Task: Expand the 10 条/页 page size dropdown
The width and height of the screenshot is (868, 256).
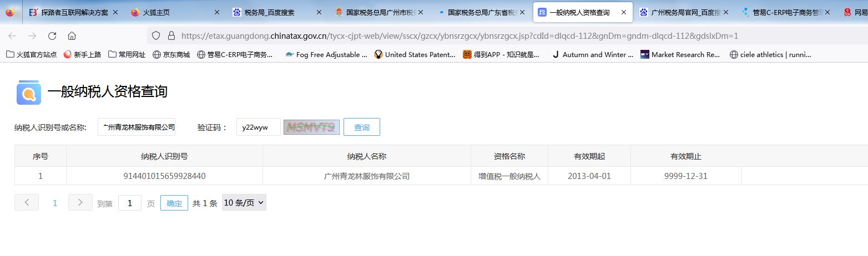Action: pyautogui.click(x=244, y=203)
